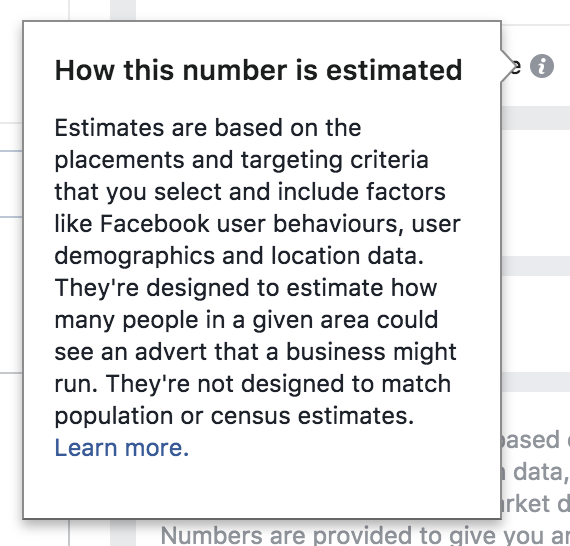The height and width of the screenshot is (546, 570).
Task: Click the partially hidden 'data,' grey text
Action: (536, 472)
